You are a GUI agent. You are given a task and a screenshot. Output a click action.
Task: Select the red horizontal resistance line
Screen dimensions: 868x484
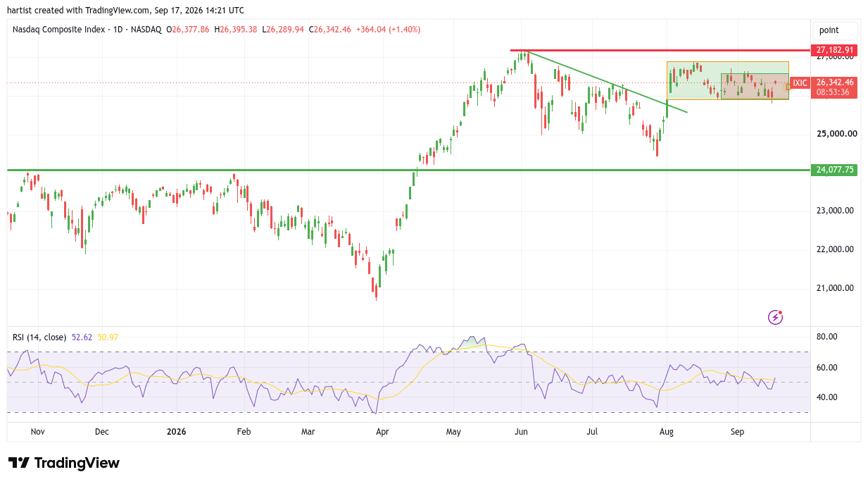(660, 51)
